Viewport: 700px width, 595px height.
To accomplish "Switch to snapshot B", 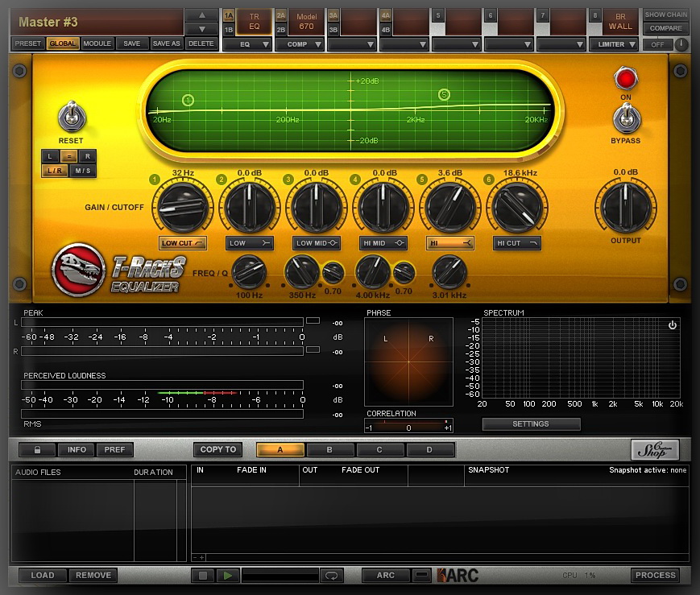I will [x=329, y=449].
